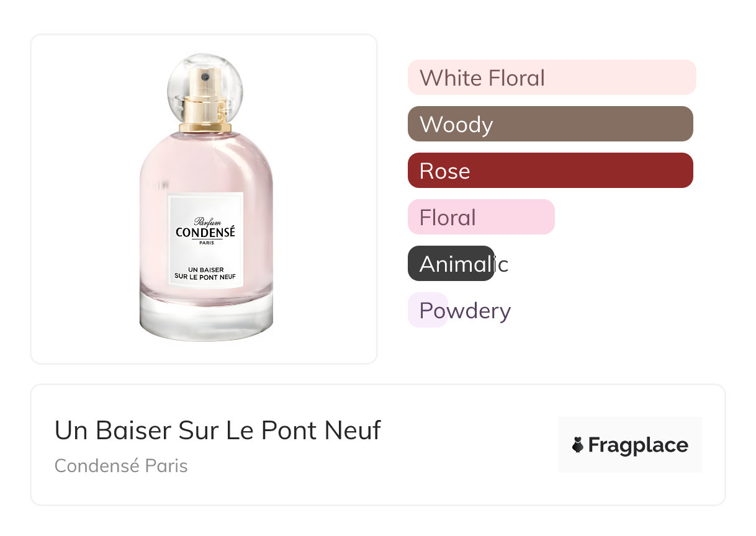Choose the dark red Rose accord bar

coord(550,171)
